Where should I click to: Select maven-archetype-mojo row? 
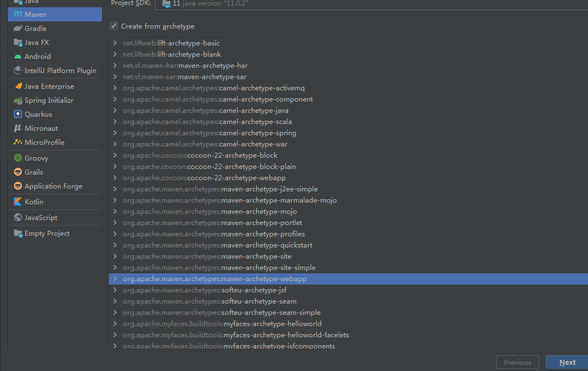coord(349,212)
